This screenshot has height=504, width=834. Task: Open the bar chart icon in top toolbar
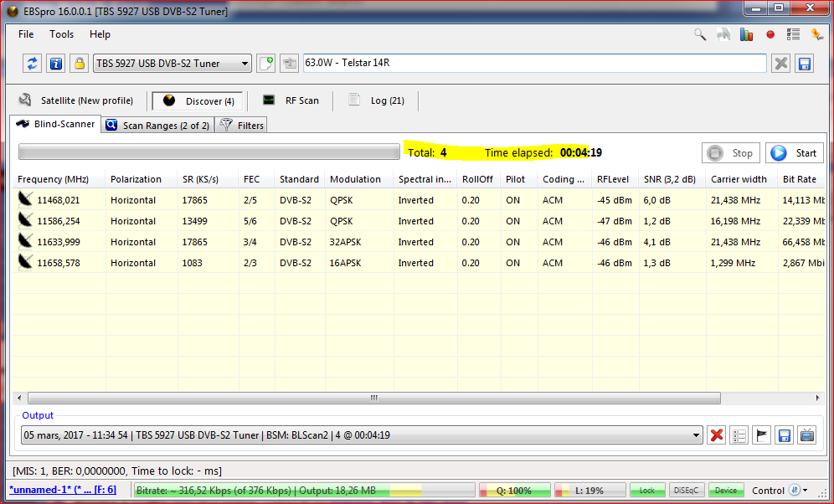(746, 34)
